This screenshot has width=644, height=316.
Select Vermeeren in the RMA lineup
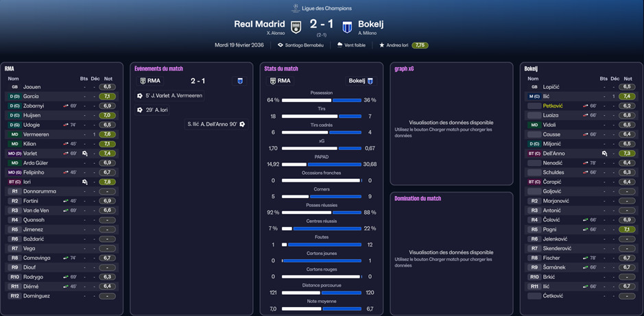click(36, 134)
